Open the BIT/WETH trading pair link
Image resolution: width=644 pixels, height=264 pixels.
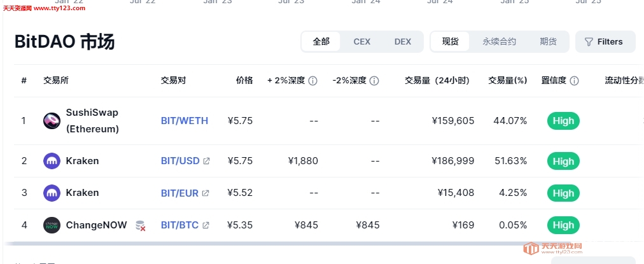tap(185, 121)
